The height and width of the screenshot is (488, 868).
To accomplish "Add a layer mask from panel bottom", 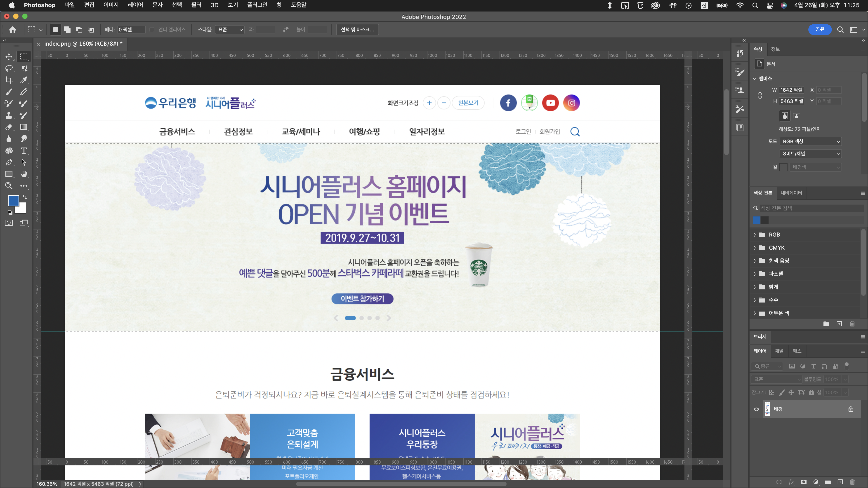I will [x=804, y=482].
